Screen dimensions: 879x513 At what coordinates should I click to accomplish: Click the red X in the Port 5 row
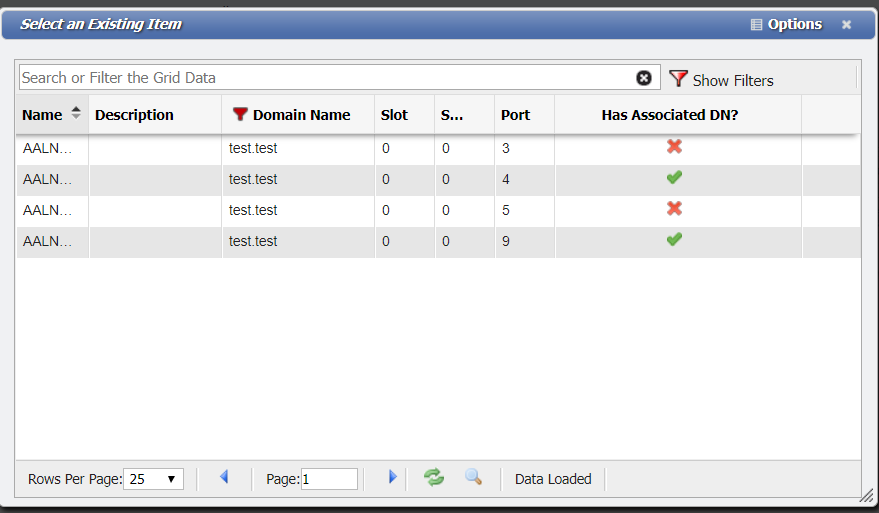[x=674, y=209]
